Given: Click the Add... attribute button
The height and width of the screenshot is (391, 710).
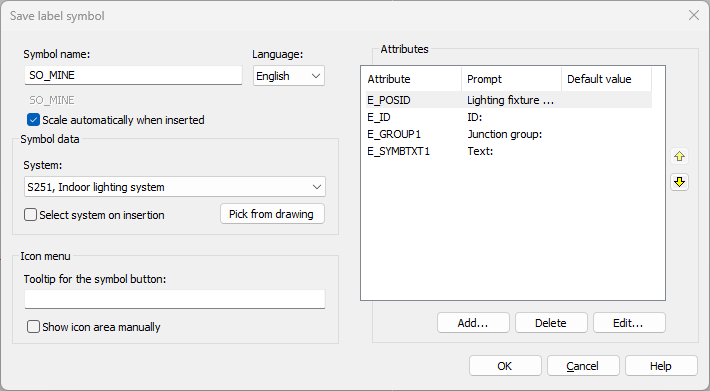Looking at the screenshot, I should pos(473,323).
